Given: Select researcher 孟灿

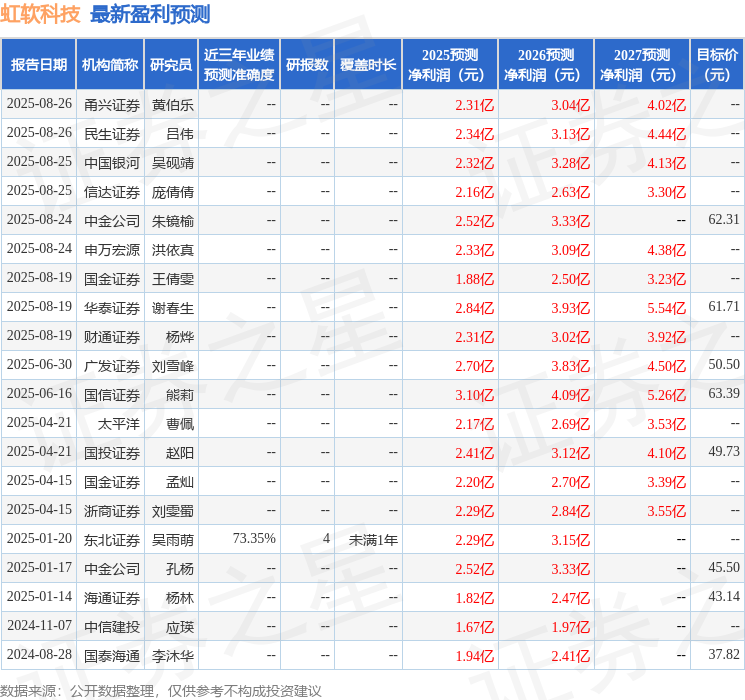Looking at the screenshot, I should click(180, 482).
